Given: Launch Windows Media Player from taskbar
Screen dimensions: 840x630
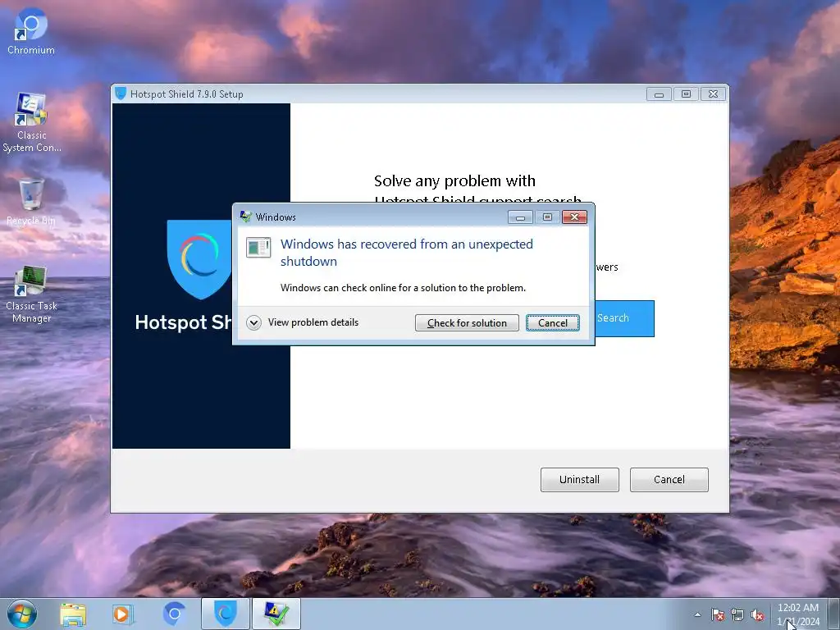Looking at the screenshot, I should pos(123,614).
